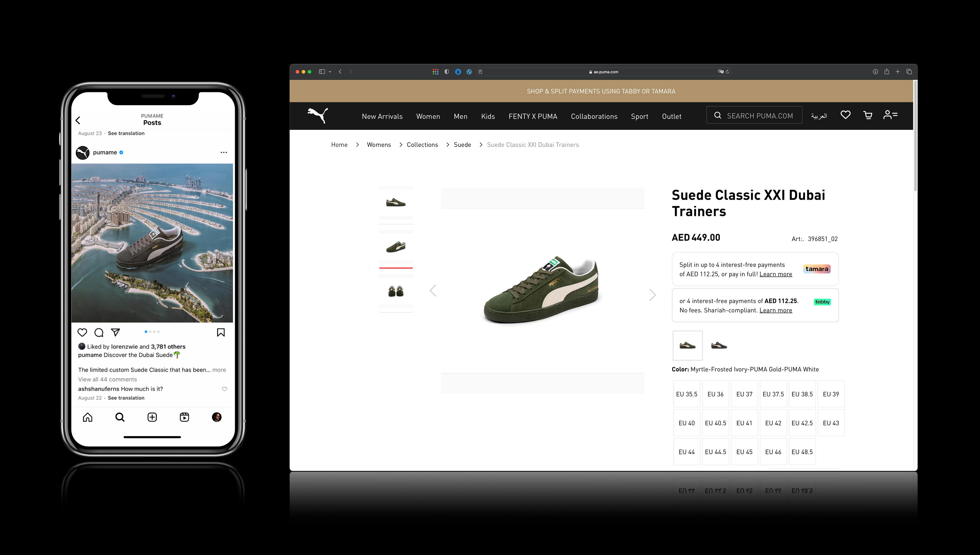Like the ashshanuferns comment
Image resolution: width=980 pixels, height=555 pixels.
(x=225, y=389)
